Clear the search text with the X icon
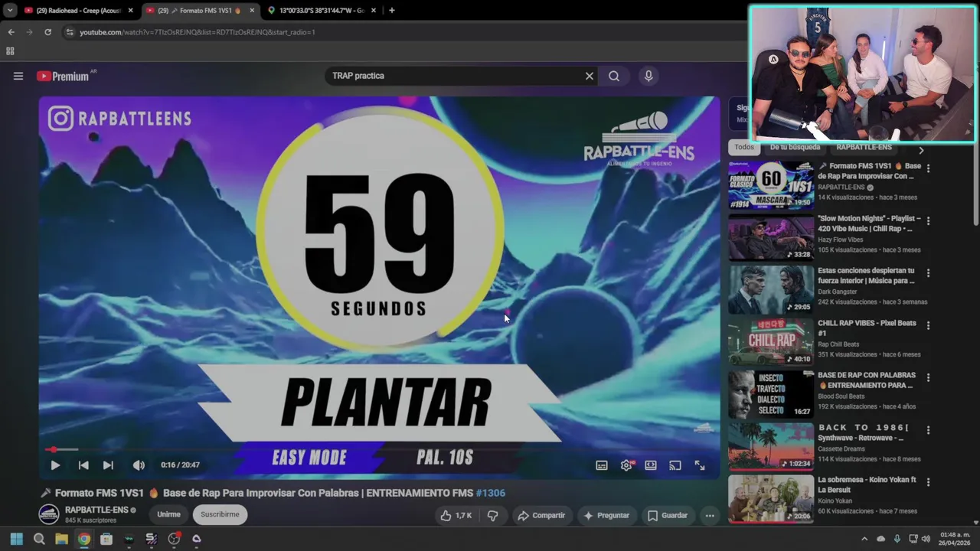This screenshot has height=551, width=980. [589, 76]
